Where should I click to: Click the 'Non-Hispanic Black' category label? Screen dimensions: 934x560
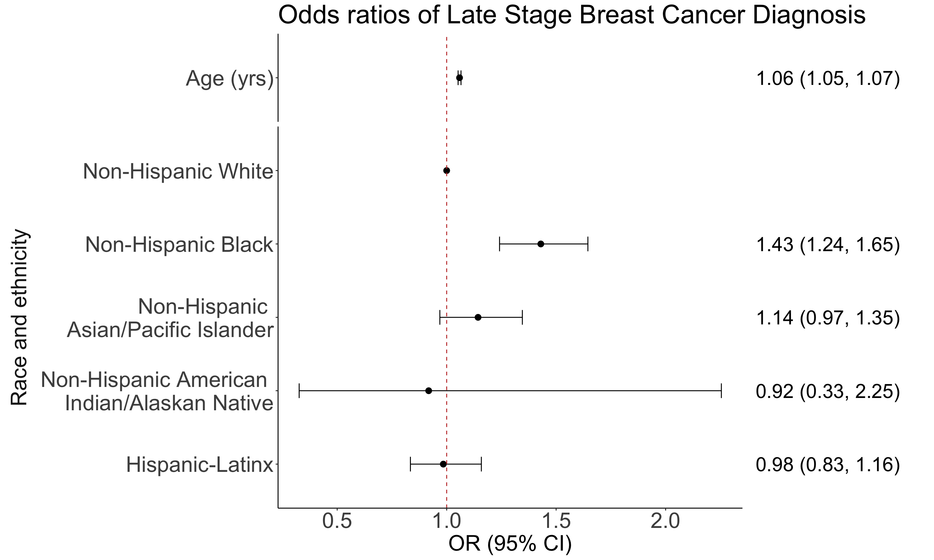[x=179, y=245]
